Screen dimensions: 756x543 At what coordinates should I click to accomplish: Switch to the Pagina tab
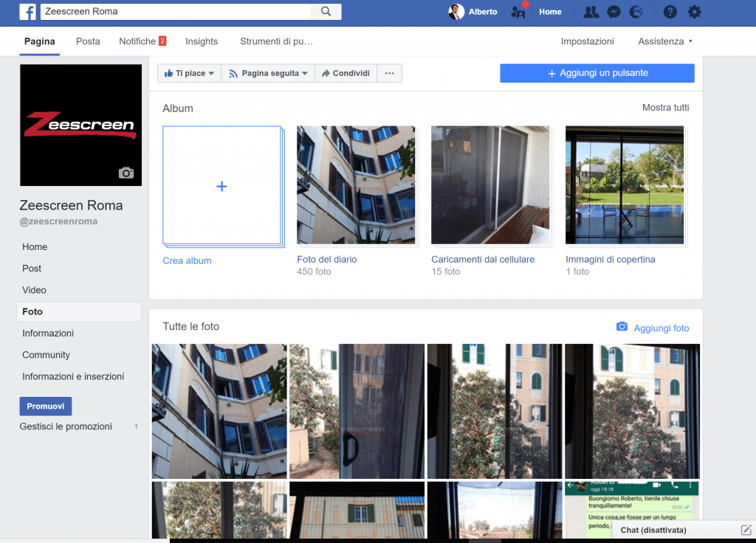click(x=40, y=41)
